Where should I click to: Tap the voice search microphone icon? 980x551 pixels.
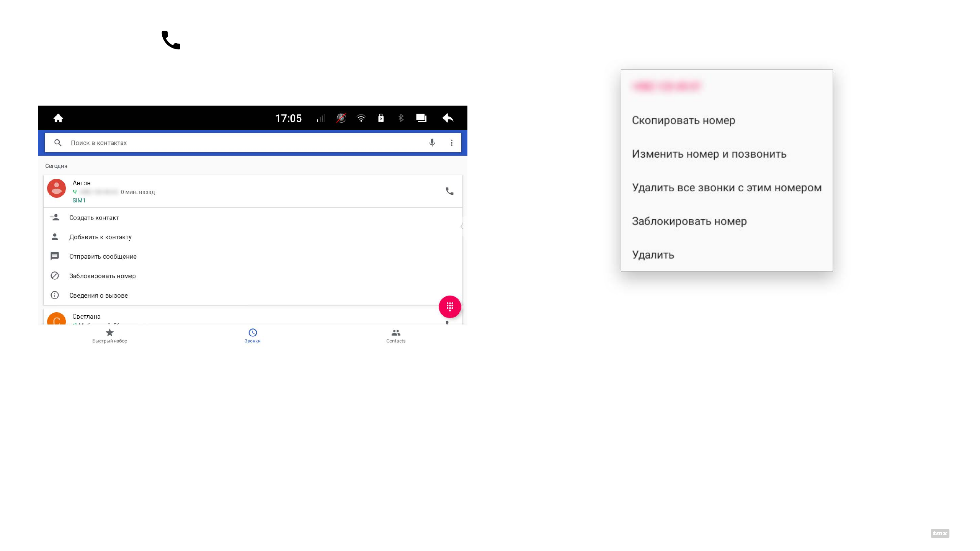[432, 143]
